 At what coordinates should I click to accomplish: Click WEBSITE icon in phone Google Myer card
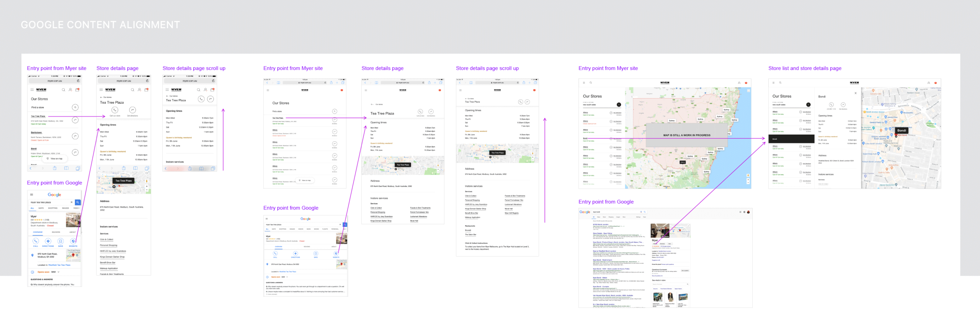pos(73,241)
